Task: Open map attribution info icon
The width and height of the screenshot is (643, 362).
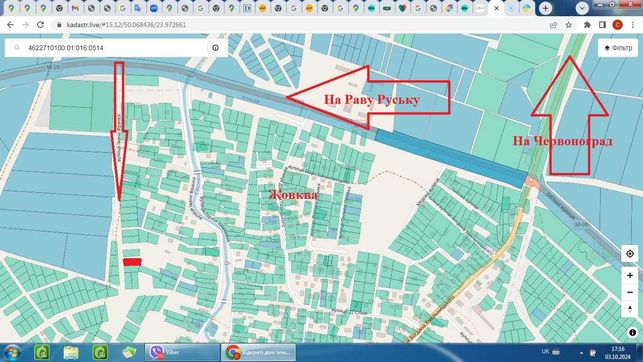Action: click(x=633, y=332)
